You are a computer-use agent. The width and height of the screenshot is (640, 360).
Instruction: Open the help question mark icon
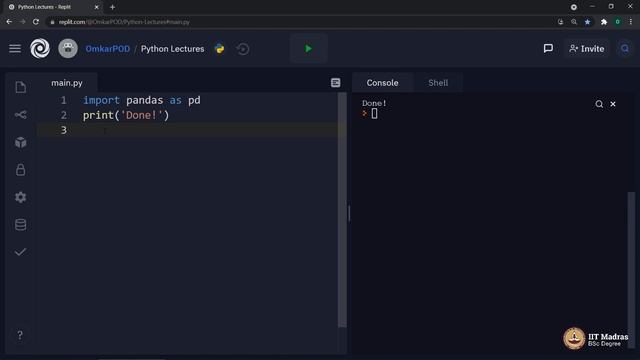20,335
